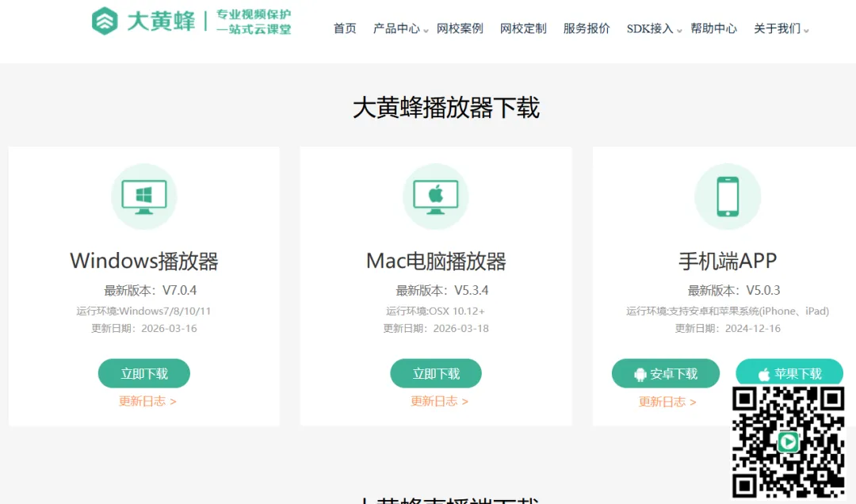The height and width of the screenshot is (504, 856).
Task: Click the QR code image
Action: 789,441
